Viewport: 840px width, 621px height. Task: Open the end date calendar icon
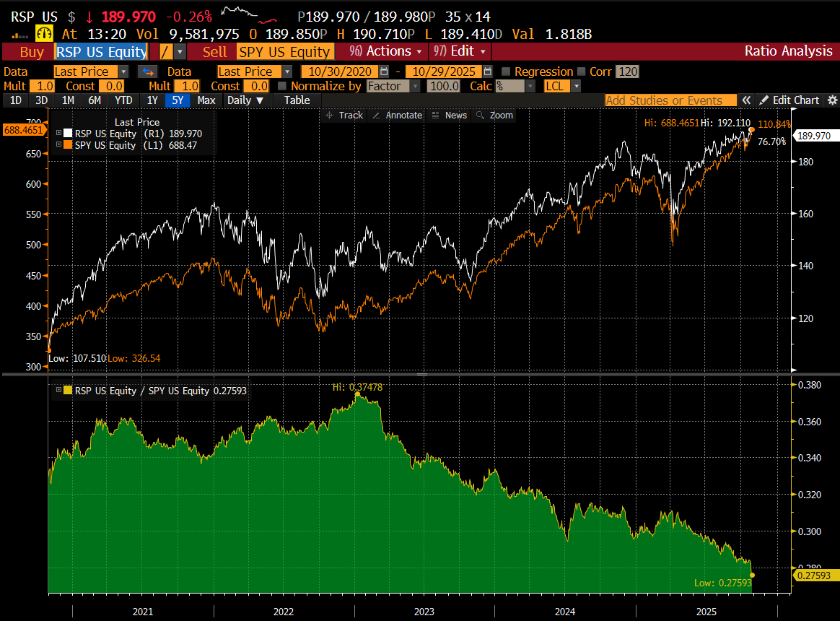click(x=488, y=71)
